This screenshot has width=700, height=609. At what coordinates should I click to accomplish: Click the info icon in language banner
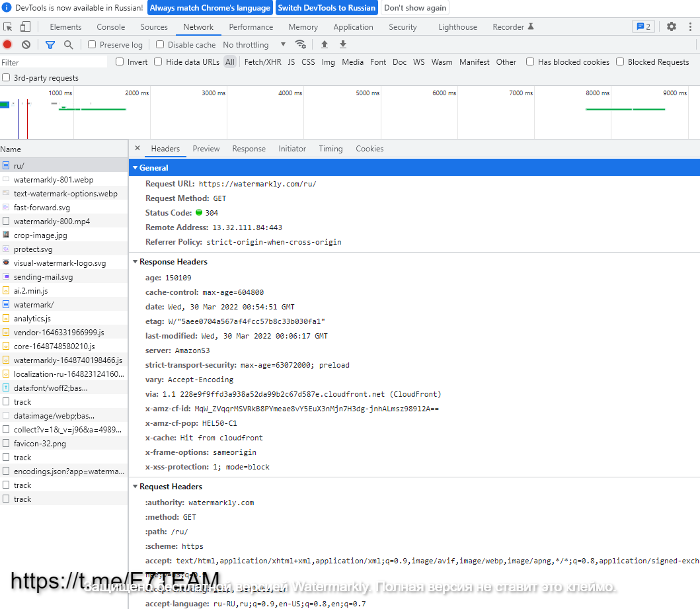pos(7,7)
